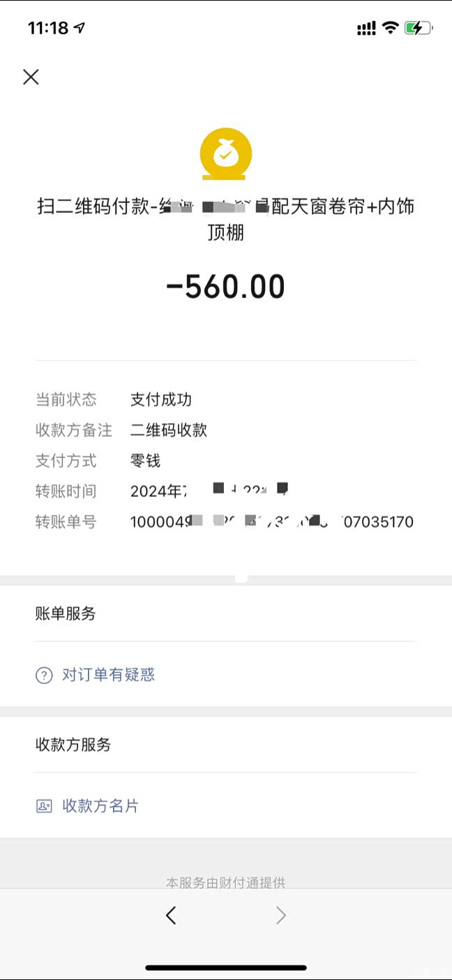
Task: Tap the 零钱 payment method value
Action: coord(146,461)
